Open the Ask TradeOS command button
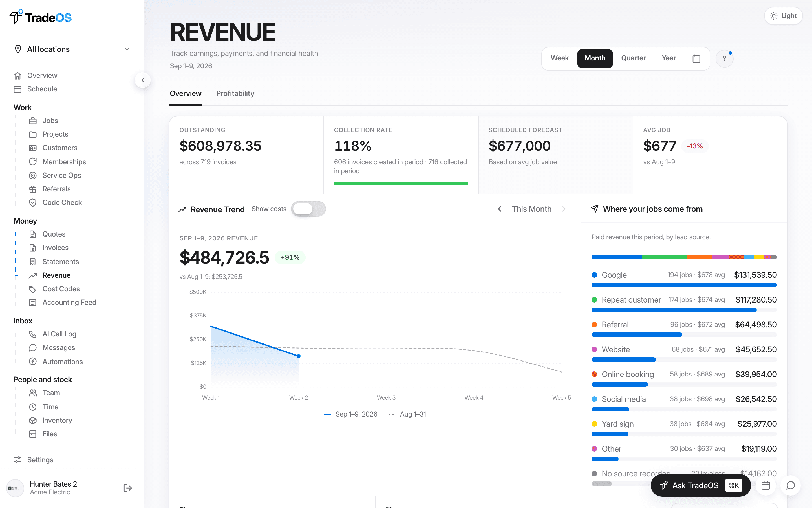 700,485
